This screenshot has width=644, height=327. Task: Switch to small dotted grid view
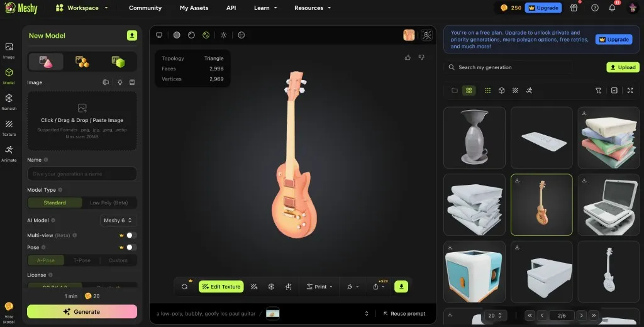tap(487, 91)
